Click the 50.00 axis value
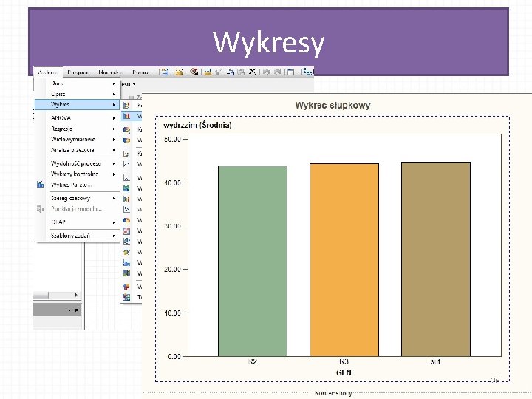The image size is (532, 399). (x=173, y=139)
